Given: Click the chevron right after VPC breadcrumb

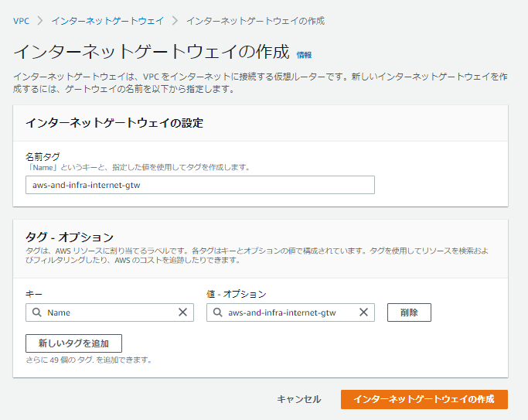Looking at the screenshot, I should [40, 21].
